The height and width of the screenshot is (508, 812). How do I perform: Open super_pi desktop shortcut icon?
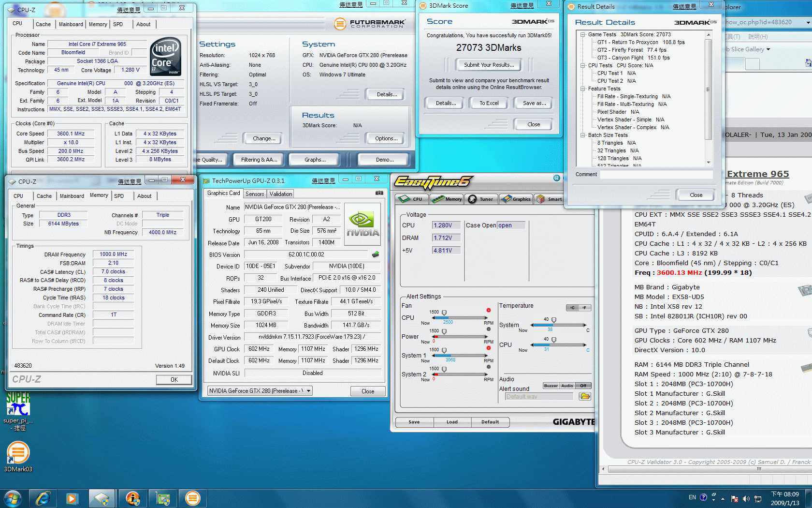tap(18, 411)
